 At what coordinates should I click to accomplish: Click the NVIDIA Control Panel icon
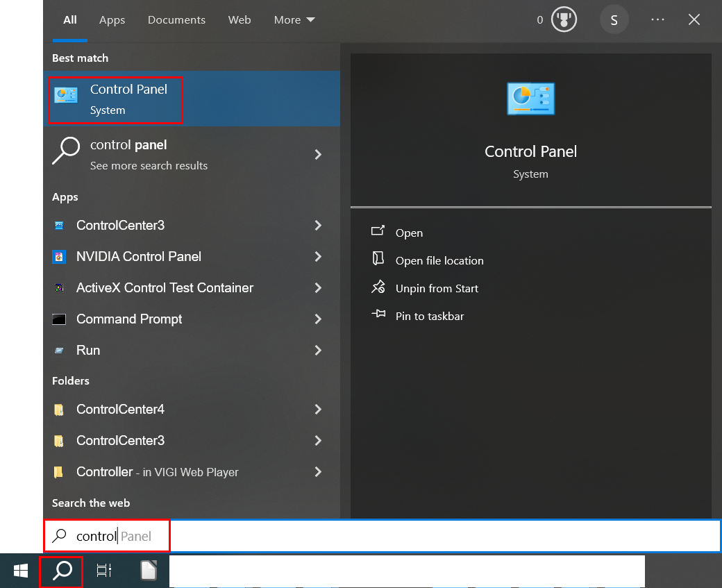click(59, 256)
